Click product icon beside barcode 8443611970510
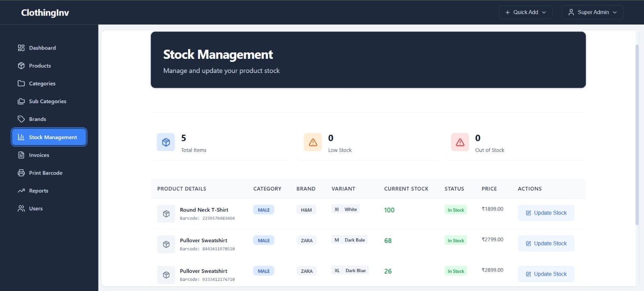The image size is (644, 291). 166,244
